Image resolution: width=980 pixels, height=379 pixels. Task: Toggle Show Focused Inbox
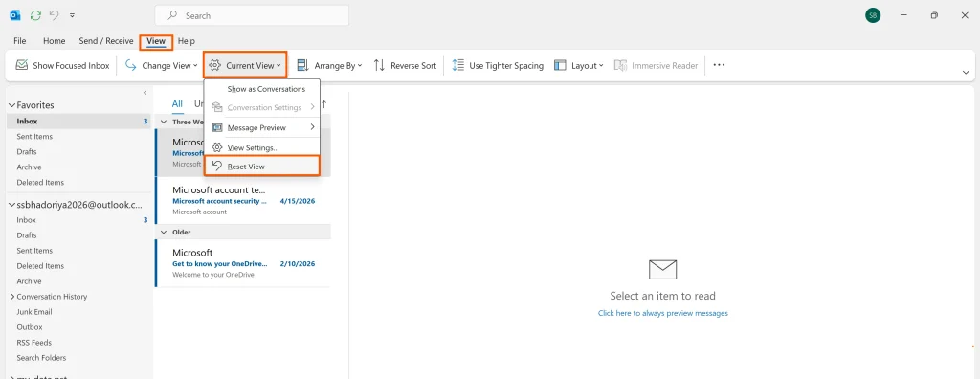[62, 65]
